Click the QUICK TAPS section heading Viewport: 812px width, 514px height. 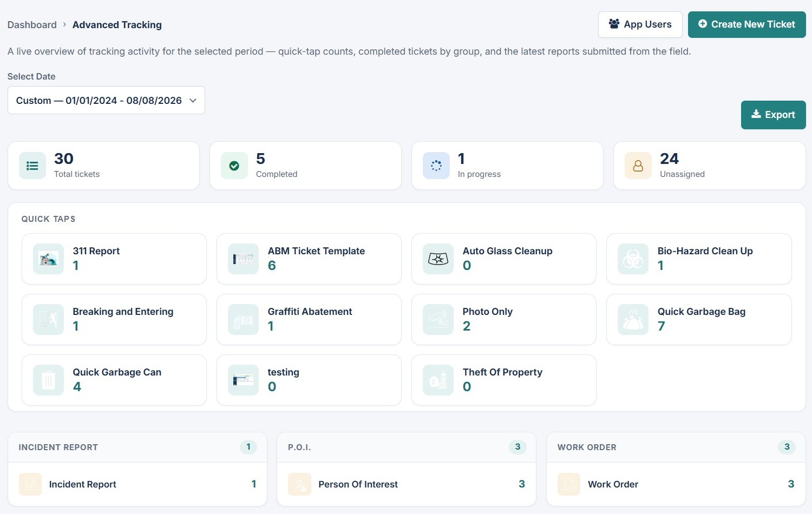[48, 219]
